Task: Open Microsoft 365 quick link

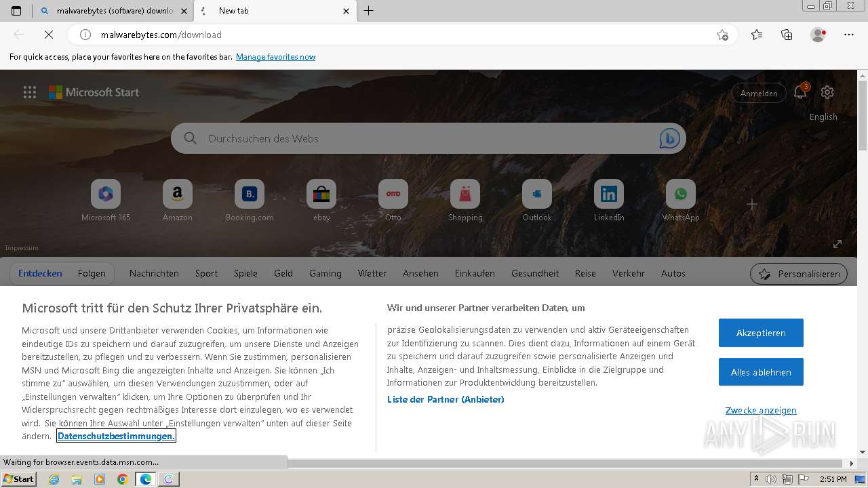Action: point(106,201)
